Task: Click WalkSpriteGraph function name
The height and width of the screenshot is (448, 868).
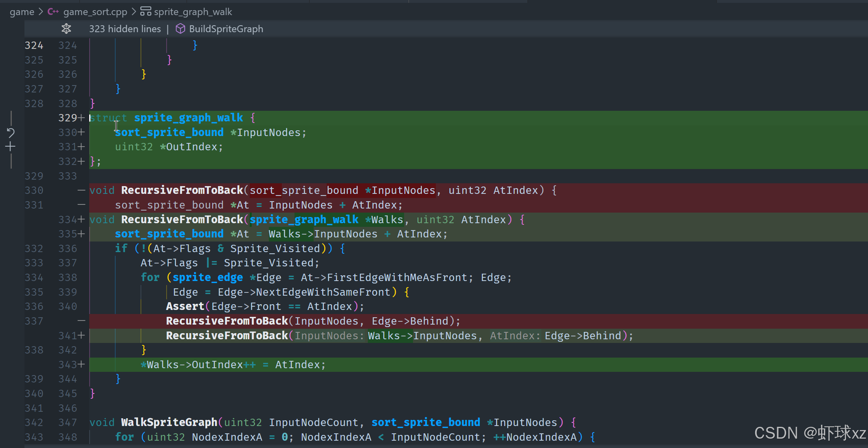Action: point(169,422)
